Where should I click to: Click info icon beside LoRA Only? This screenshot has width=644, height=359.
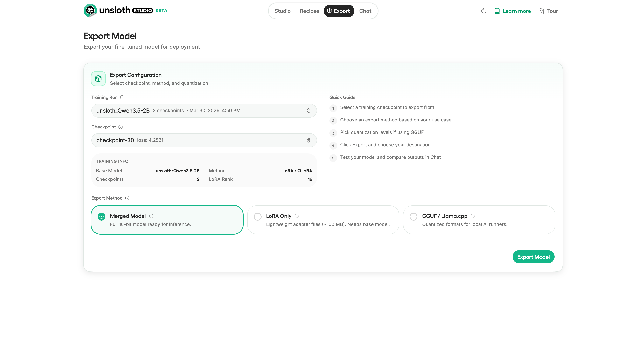point(297,216)
